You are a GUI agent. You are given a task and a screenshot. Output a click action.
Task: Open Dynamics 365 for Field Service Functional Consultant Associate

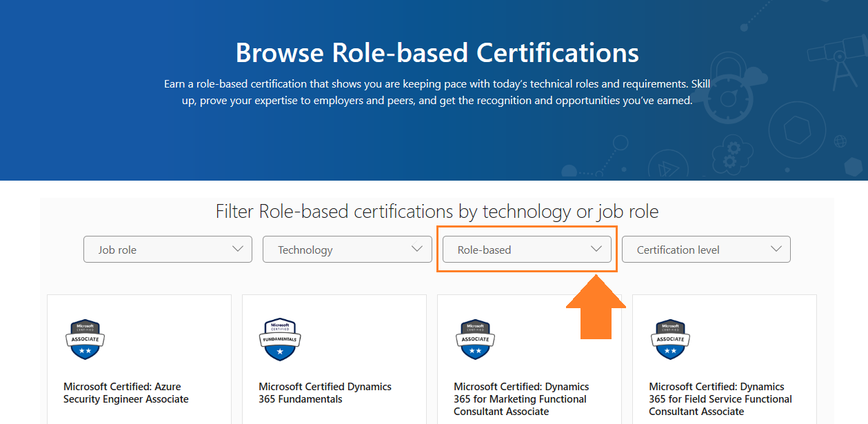720,399
